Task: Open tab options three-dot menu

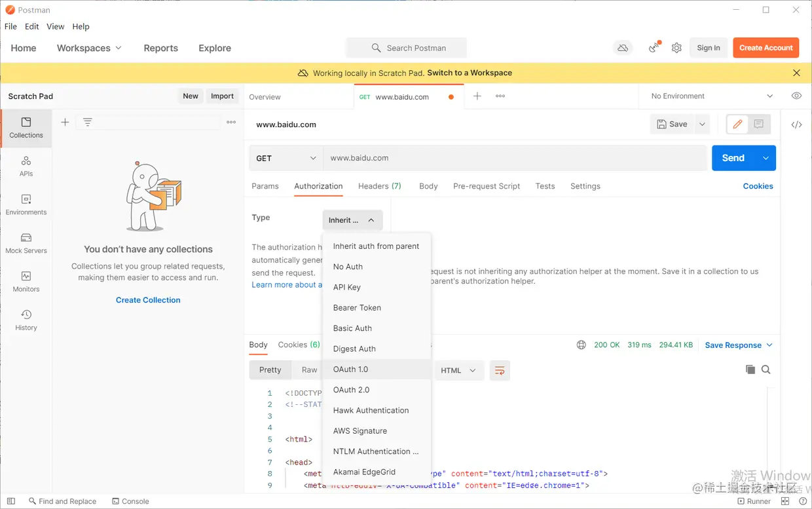Action: (500, 96)
